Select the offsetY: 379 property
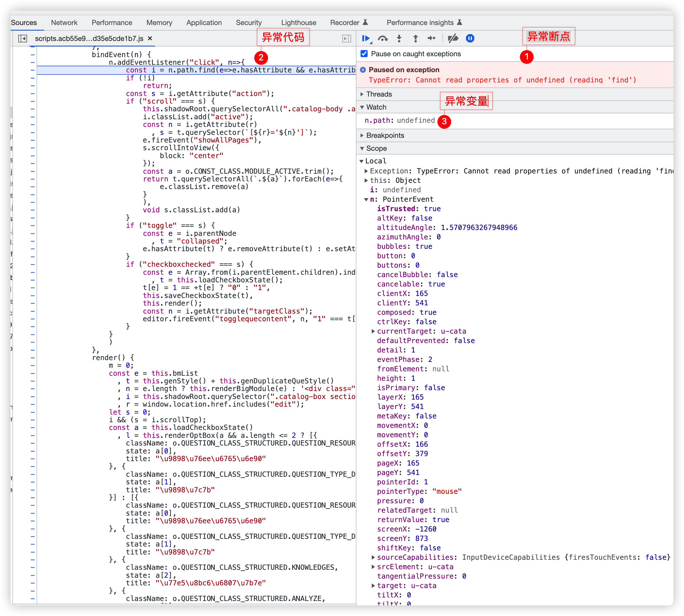The image size is (684, 616). click(x=402, y=454)
